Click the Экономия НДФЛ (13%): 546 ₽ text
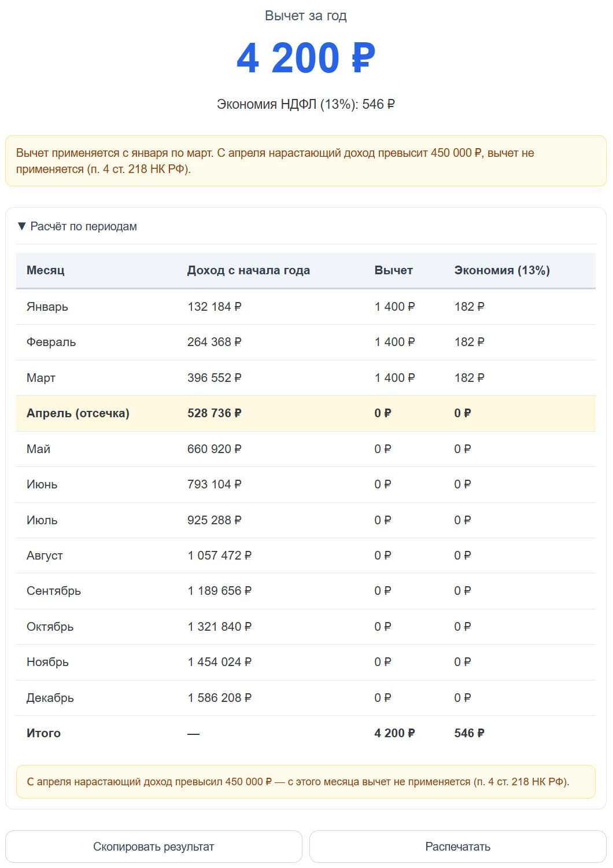 (306, 104)
